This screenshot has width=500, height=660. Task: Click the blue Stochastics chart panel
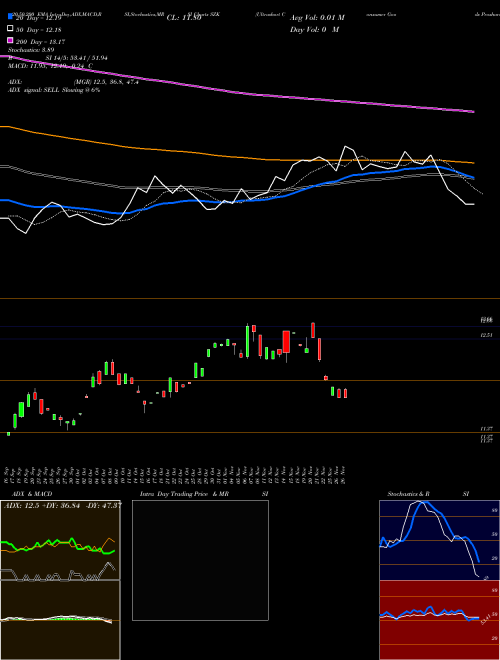pos(439,540)
